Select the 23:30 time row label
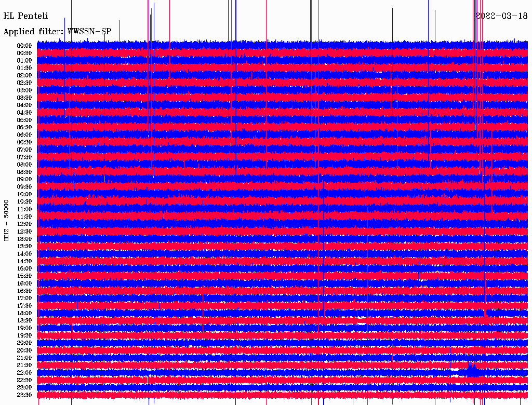This screenshot has width=532, height=405. (x=24, y=395)
